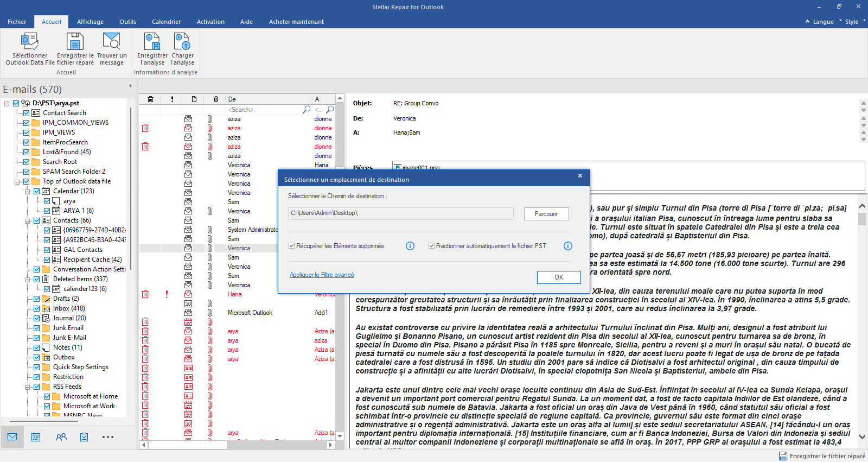
Task: Click Charger l'analyse icon
Action: click(x=182, y=41)
